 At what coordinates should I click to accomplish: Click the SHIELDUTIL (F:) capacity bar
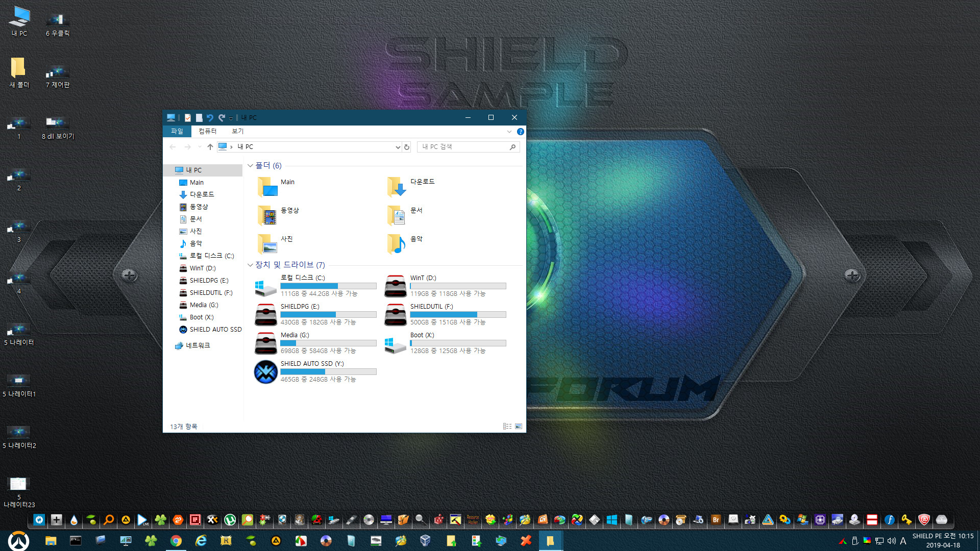coord(458,315)
